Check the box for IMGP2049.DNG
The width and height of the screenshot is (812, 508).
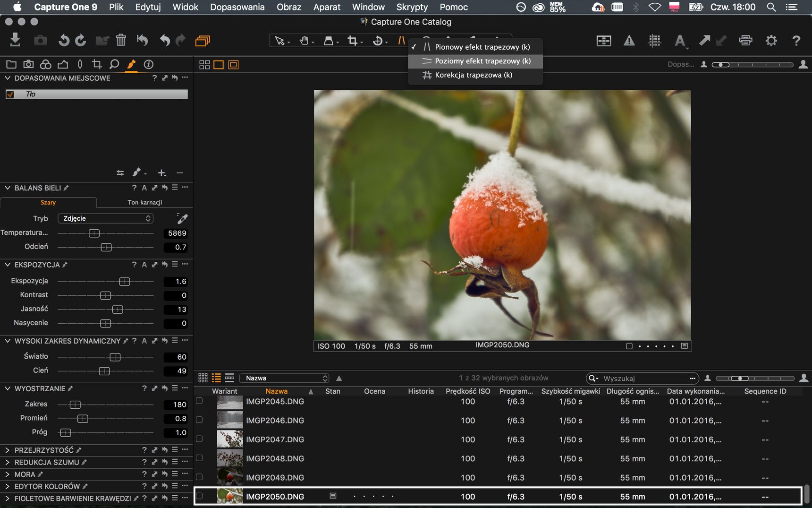pyautogui.click(x=199, y=477)
